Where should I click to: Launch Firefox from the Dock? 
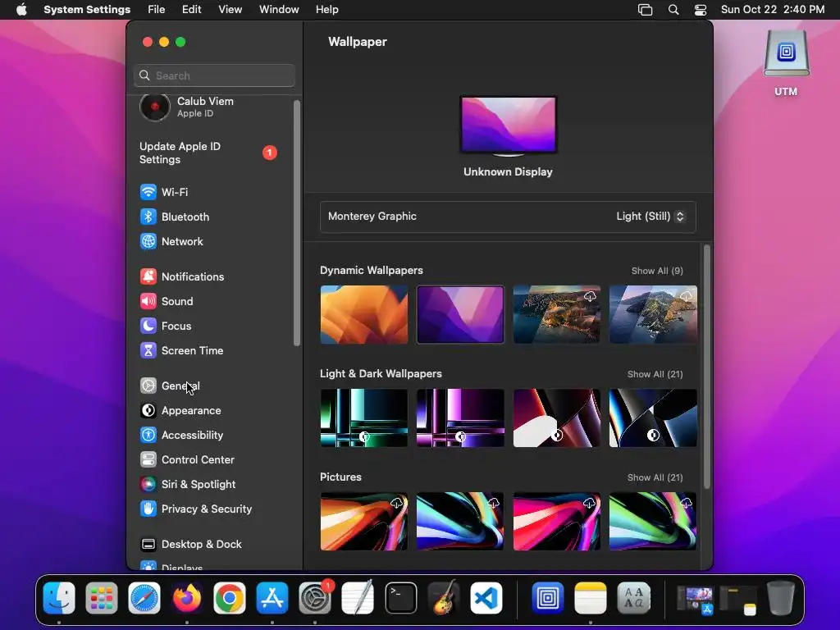pyautogui.click(x=186, y=598)
